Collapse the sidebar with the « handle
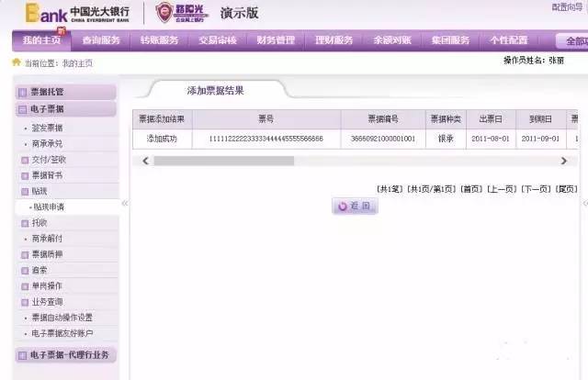Screen dimensions: 588x380 [x=125, y=204]
